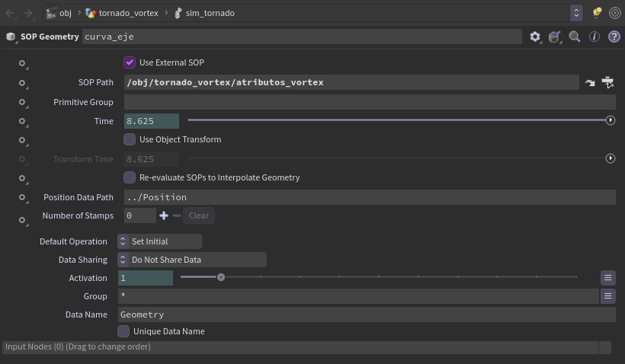The height and width of the screenshot is (364, 625).
Task: Open Activation field action menu icon
Action: (x=608, y=278)
